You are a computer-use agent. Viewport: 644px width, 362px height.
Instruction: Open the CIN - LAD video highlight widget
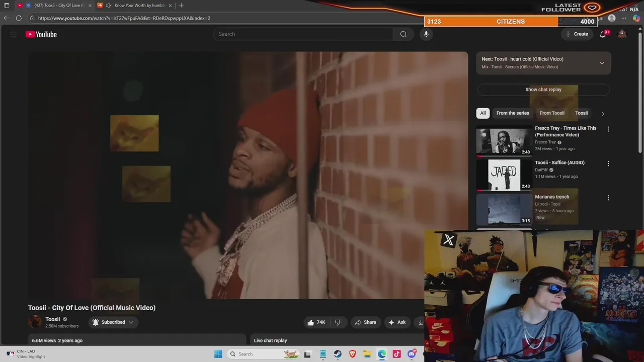pyautogui.click(x=26, y=354)
